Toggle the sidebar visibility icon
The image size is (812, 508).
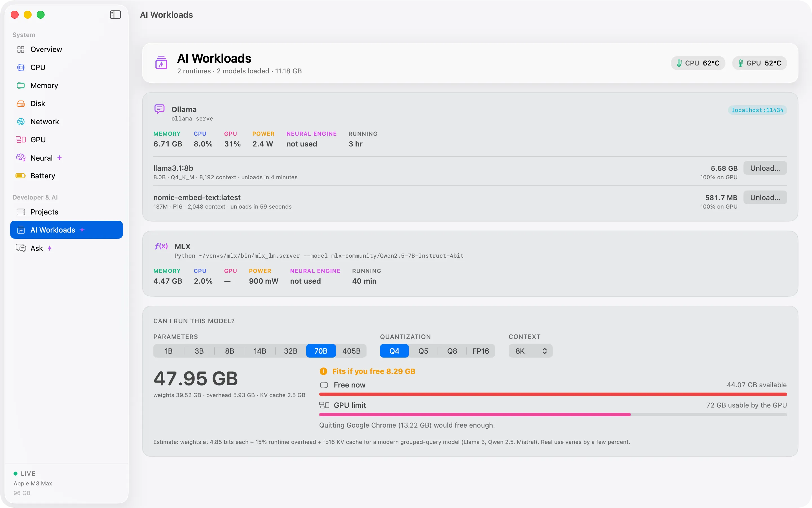coord(115,14)
